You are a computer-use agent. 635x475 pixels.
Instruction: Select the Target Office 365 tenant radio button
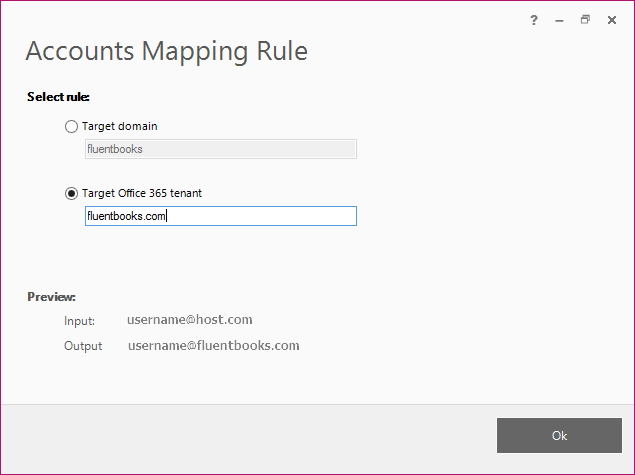coord(71,194)
